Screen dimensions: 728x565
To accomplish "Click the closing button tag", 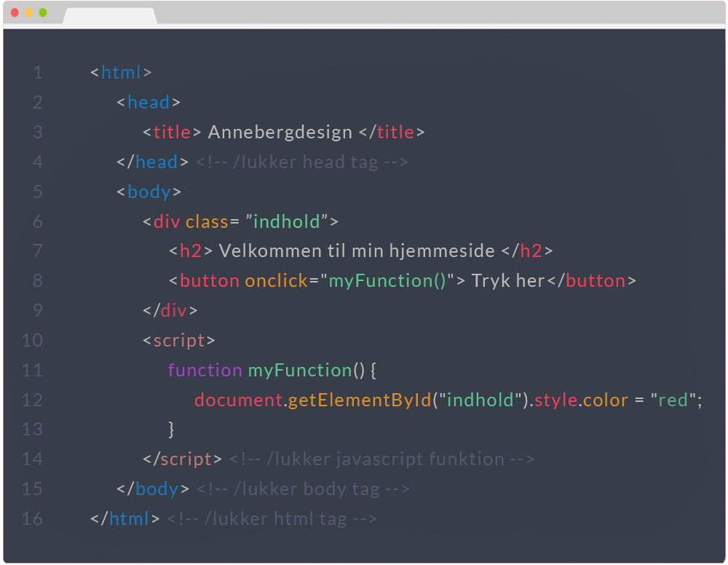I will (x=591, y=281).
